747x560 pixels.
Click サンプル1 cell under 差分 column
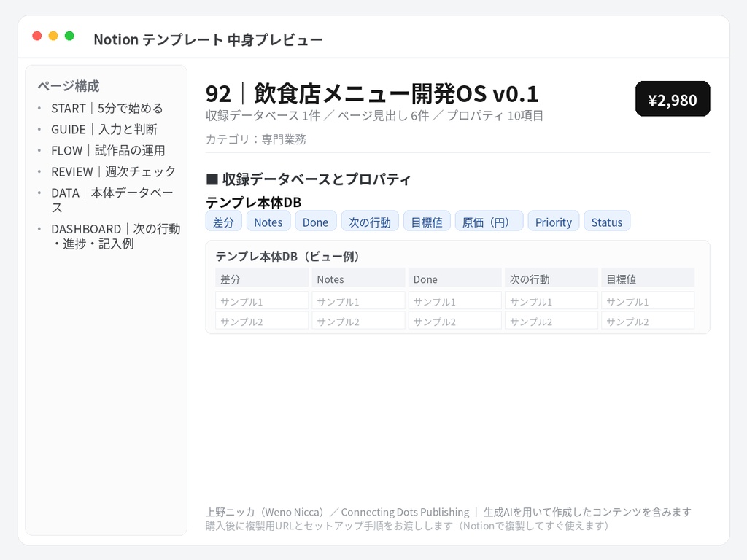tap(262, 301)
